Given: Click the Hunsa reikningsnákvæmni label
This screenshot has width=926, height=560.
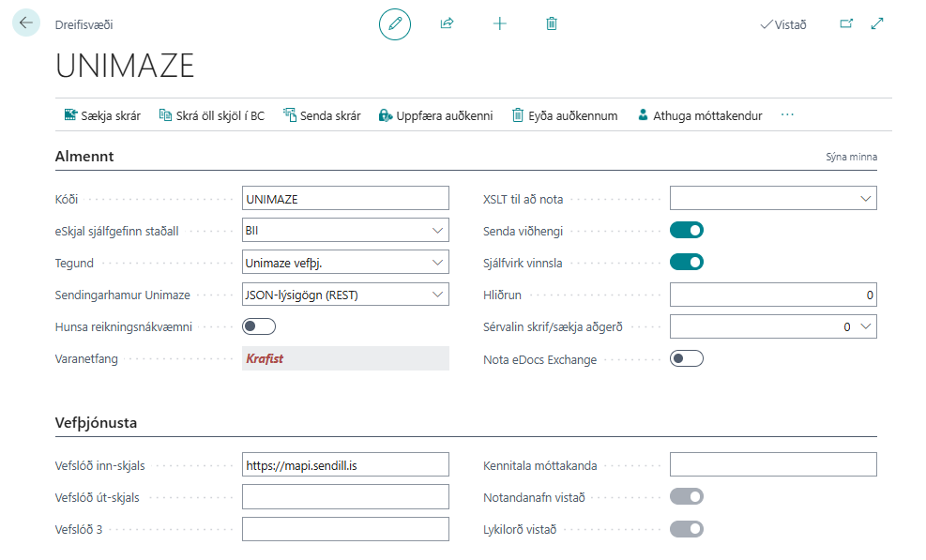Looking at the screenshot, I should point(124,326).
